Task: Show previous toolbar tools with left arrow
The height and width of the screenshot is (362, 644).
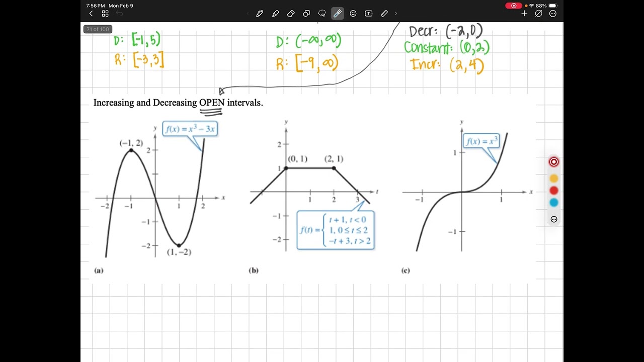Action: click(x=248, y=14)
